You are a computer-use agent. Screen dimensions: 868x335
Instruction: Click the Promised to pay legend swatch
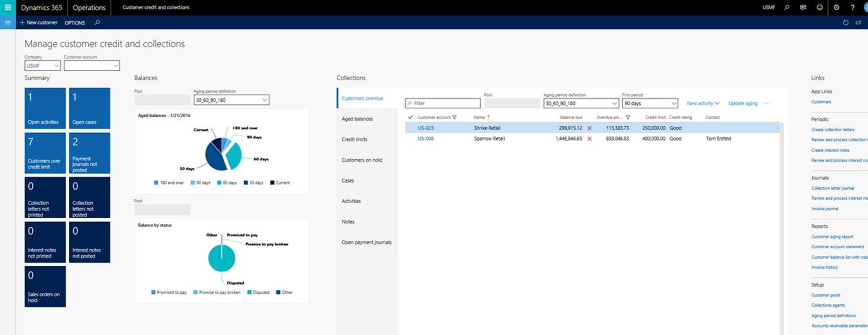(x=153, y=293)
